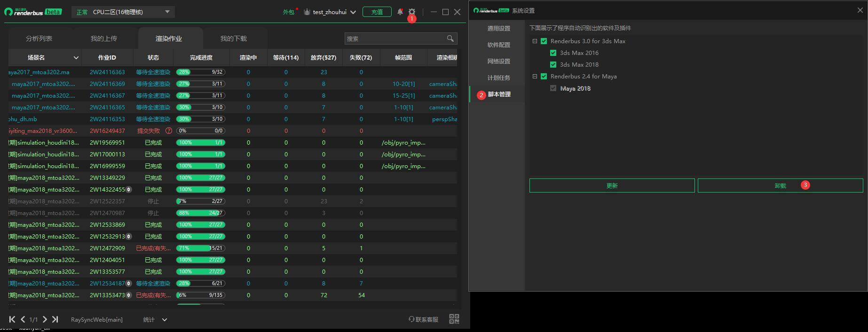Click the search magnifier icon

[450, 39]
